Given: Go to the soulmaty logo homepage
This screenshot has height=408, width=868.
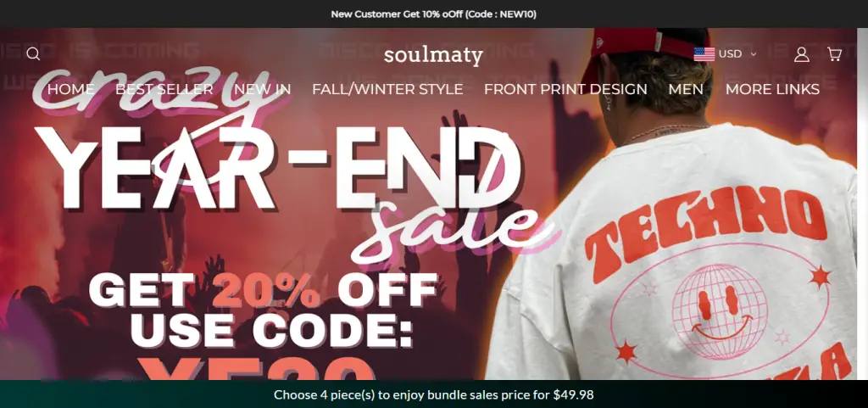Looking at the screenshot, I should (x=433, y=55).
